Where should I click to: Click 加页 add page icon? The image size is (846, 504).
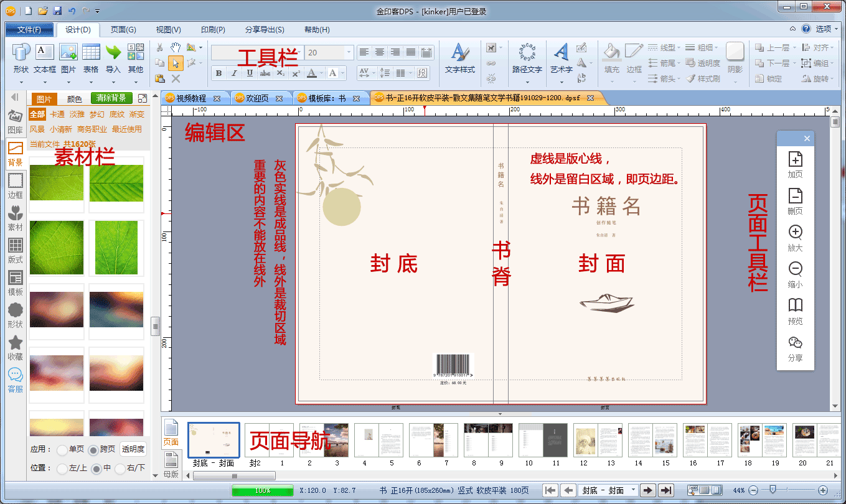point(795,164)
